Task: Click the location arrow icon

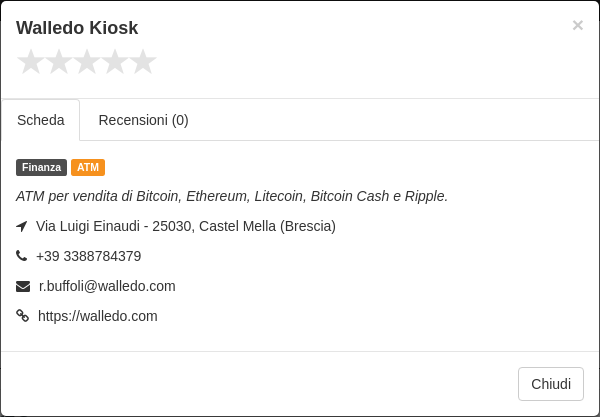Action: click(22, 226)
